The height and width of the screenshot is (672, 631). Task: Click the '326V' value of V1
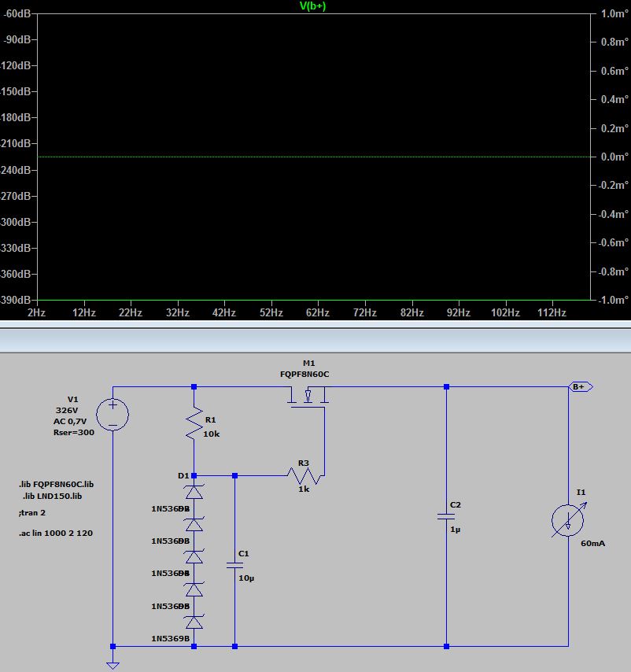coord(67,410)
